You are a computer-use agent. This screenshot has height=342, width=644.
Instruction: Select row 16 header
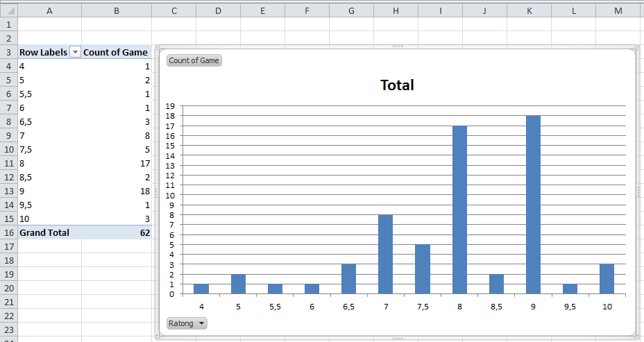(x=8, y=233)
